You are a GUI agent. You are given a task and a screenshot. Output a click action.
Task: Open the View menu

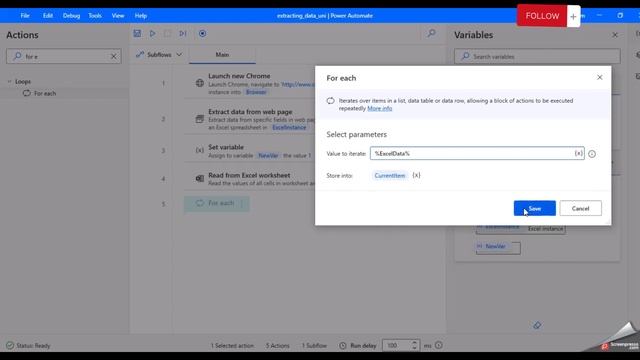(x=118, y=16)
